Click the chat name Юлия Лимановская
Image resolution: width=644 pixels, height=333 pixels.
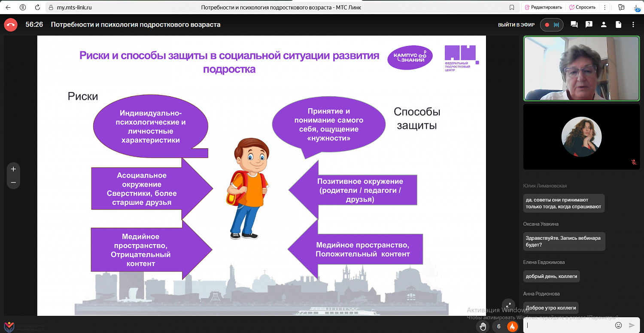point(545,186)
